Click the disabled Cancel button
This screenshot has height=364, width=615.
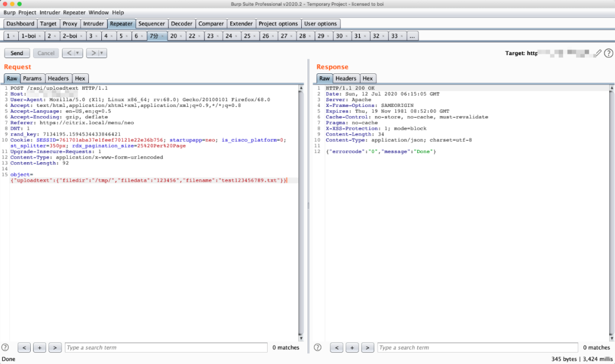46,53
